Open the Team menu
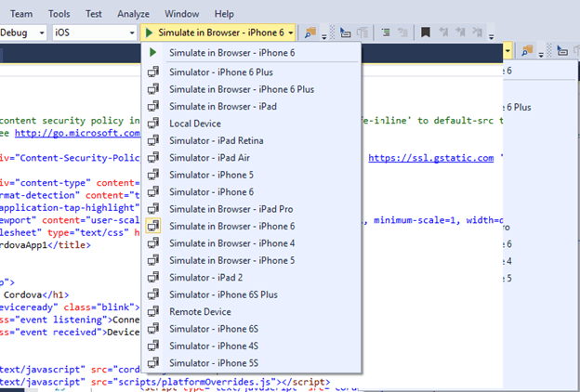The height and width of the screenshot is (392, 580). tap(21, 14)
